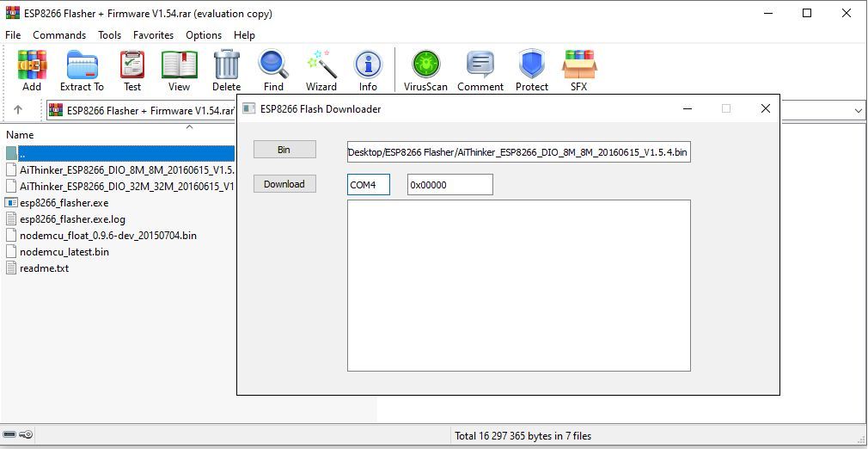The width and height of the screenshot is (868, 449).
Task: Open the Comment tool
Action: (x=480, y=71)
